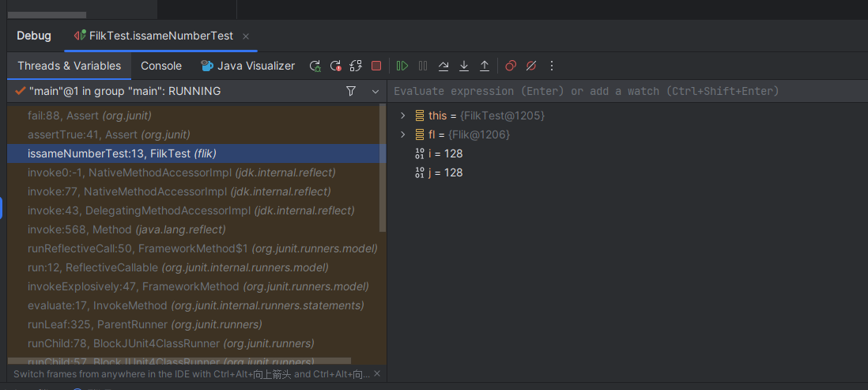Click the Step Into icon
The image size is (868, 390).
click(464, 66)
